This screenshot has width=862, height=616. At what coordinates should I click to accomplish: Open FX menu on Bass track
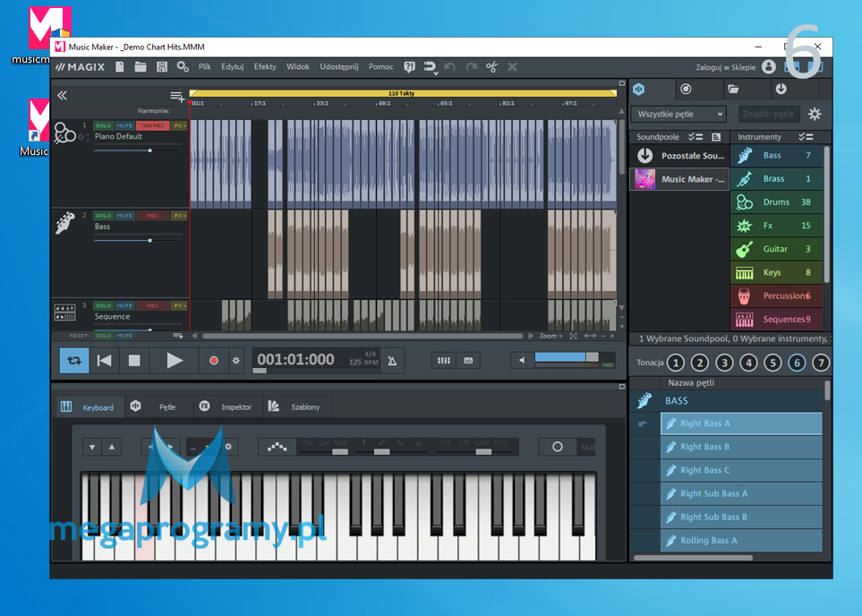pos(179,216)
